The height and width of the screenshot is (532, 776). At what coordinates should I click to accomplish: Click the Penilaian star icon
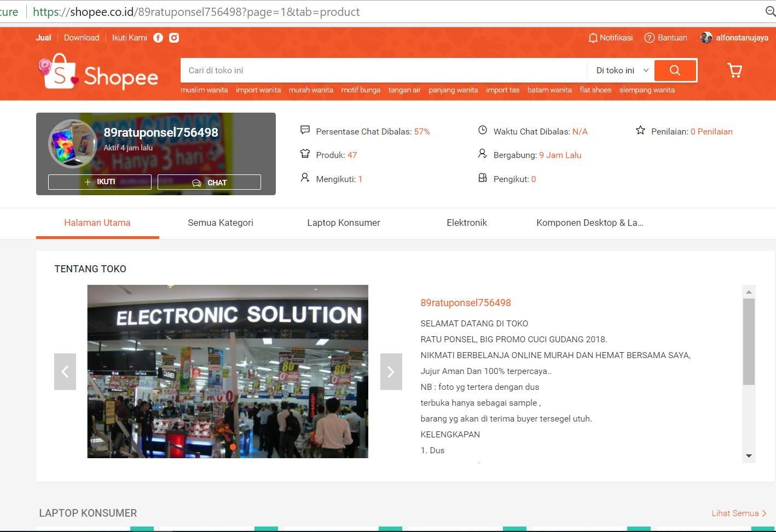640,130
